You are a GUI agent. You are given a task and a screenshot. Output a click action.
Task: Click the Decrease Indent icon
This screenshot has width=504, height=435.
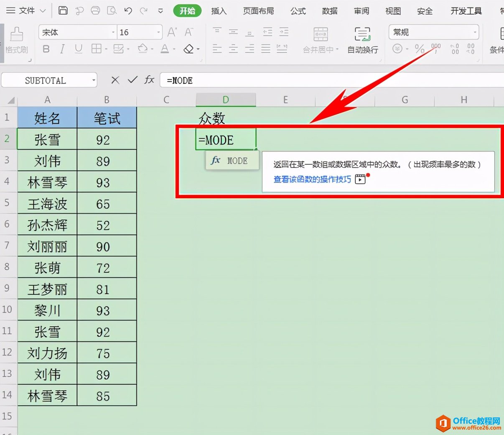pos(267,32)
